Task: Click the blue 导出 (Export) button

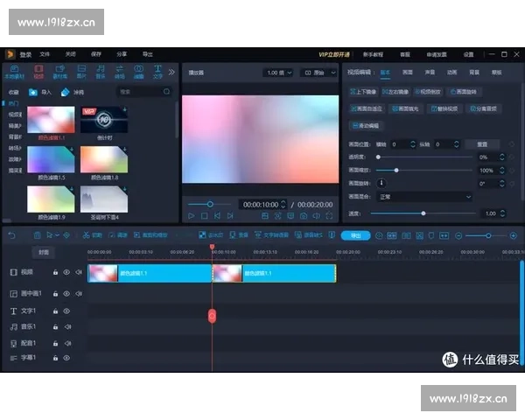Action: pyautogui.click(x=355, y=235)
